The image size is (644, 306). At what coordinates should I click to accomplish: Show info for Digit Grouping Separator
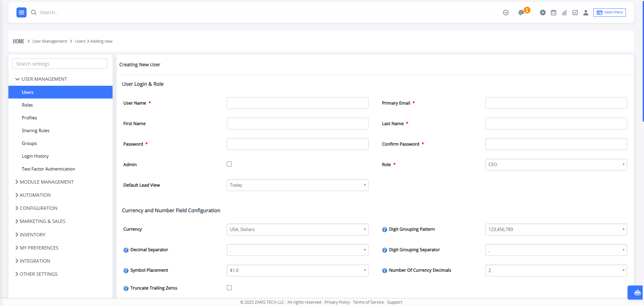coord(385,250)
